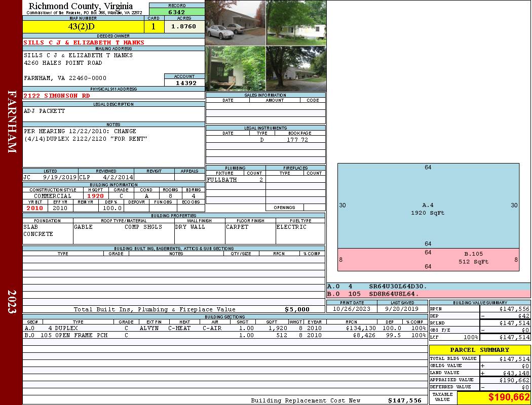
Task: Click RPCN amount $134,130 in duplex row
Action: tap(361, 328)
